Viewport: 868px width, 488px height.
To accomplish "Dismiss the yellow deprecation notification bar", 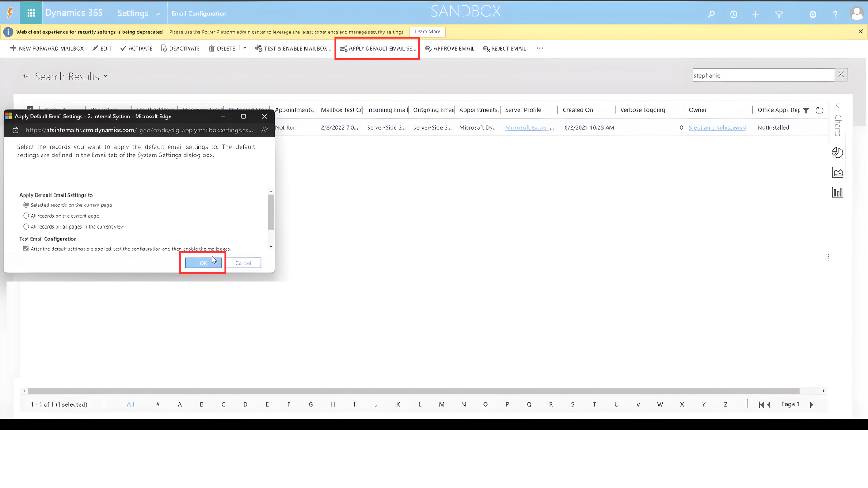I will click(x=860, y=32).
